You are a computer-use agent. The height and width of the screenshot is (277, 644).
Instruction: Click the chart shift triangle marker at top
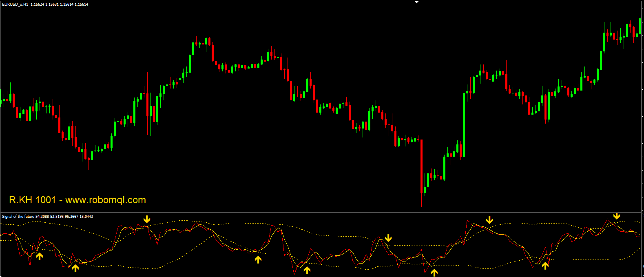(417, 2)
